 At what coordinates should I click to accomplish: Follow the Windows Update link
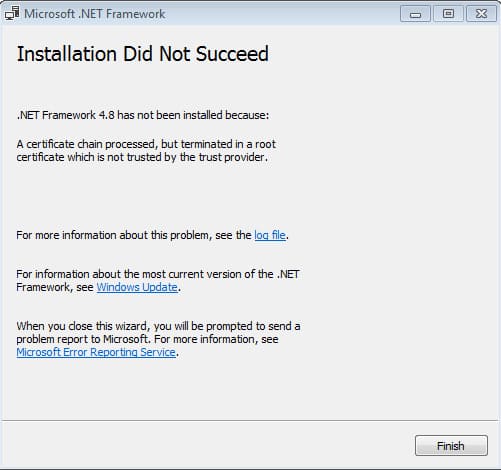137,287
